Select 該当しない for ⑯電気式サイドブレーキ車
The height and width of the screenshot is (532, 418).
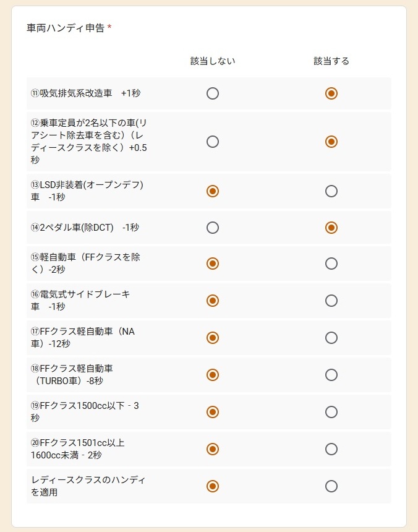(x=213, y=301)
